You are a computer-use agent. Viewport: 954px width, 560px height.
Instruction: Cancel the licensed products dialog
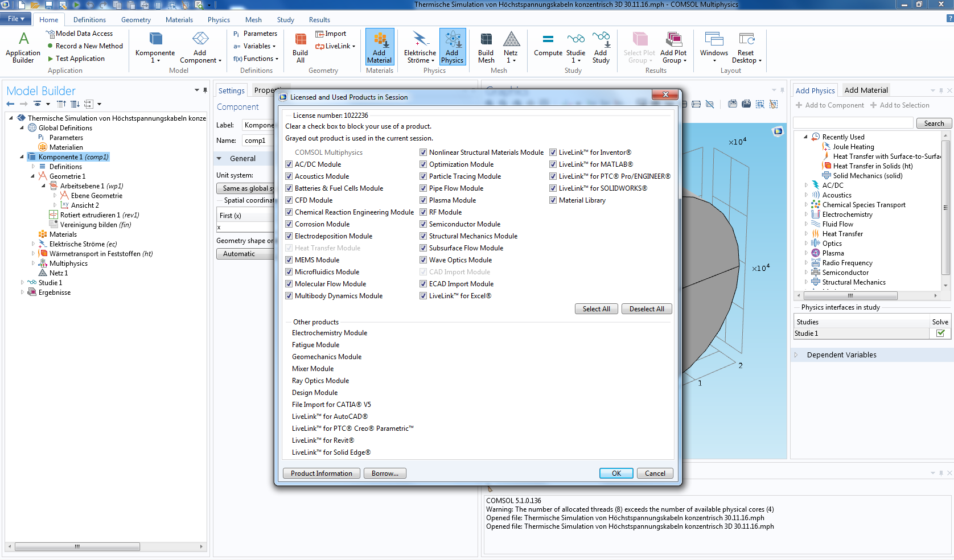coord(655,473)
